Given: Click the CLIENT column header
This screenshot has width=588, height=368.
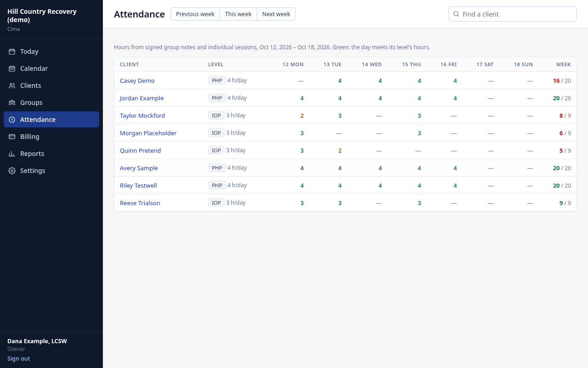Looking at the screenshot, I should click(x=130, y=64).
